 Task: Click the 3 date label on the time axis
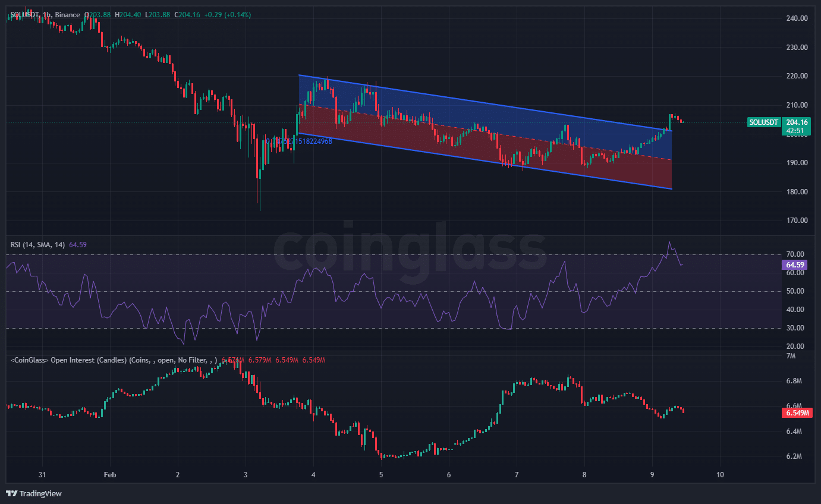246,475
